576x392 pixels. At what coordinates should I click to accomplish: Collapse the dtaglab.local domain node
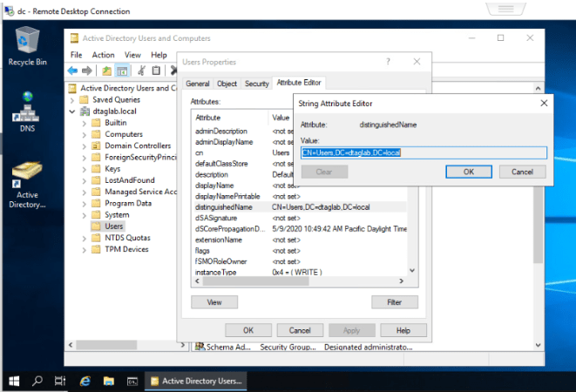pyautogui.click(x=73, y=112)
